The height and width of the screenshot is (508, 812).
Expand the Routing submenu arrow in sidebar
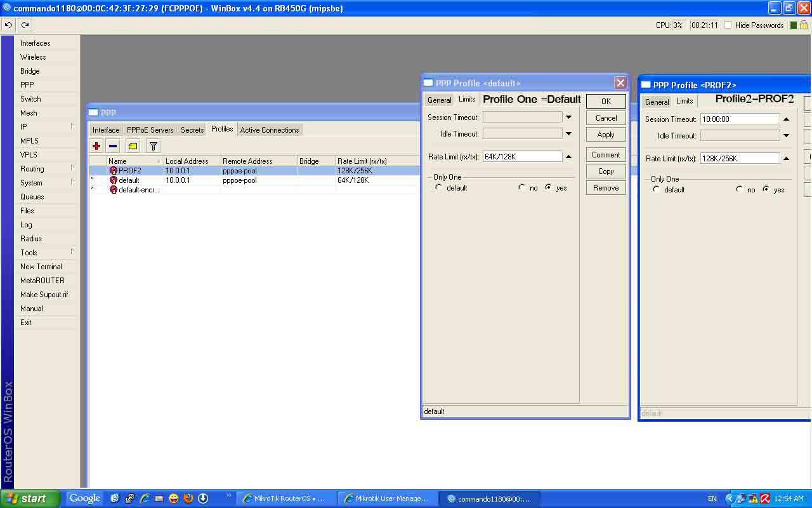pyautogui.click(x=73, y=168)
